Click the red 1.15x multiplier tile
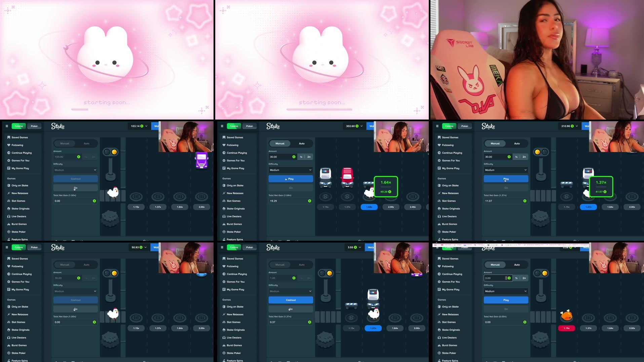644x362 pixels. pyautogui.click(x=566, y=328)
